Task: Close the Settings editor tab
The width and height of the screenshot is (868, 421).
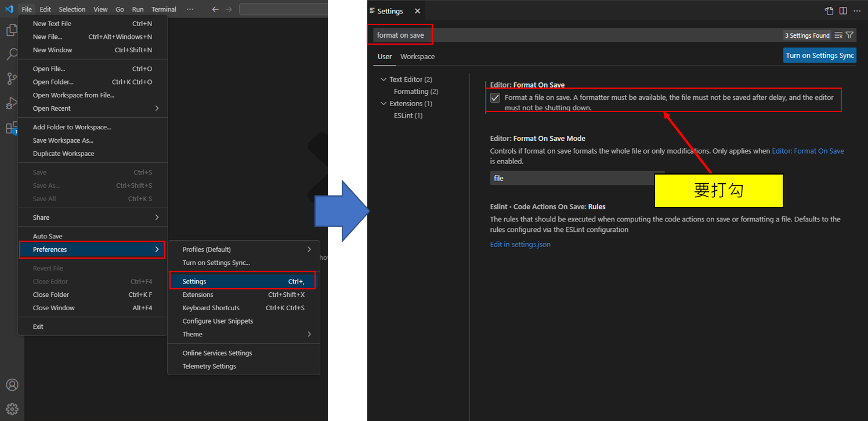Action: [x=417, y=11]
